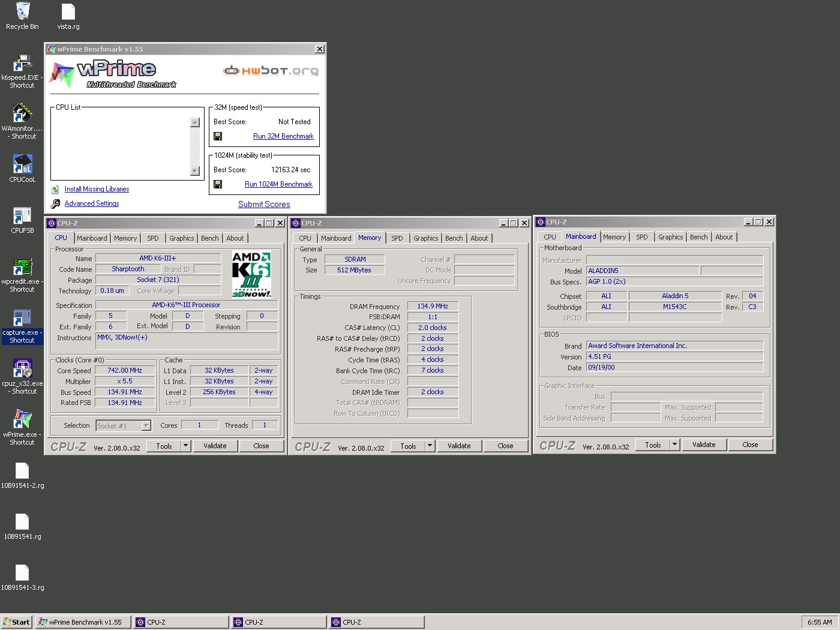
Task: Click scroll down arrow in CPU List
Action: (194, 171)
